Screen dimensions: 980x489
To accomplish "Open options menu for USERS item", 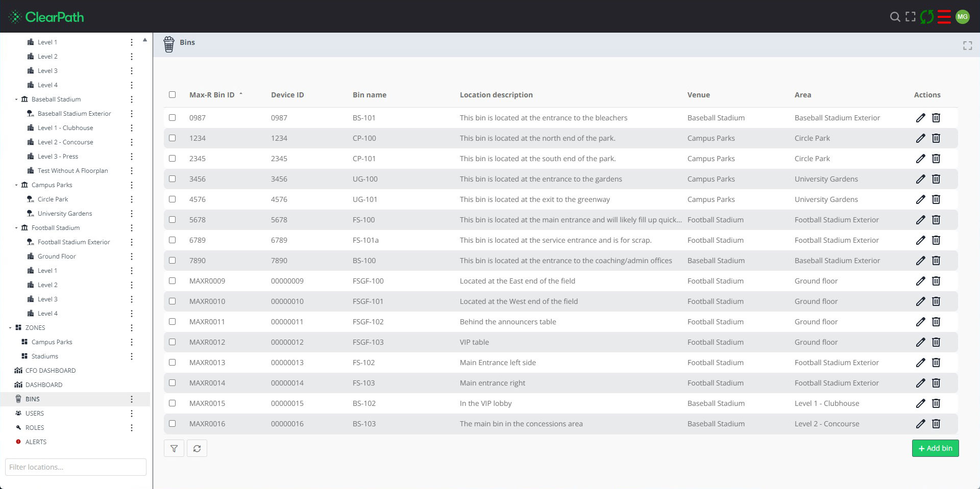I will 132,414.
